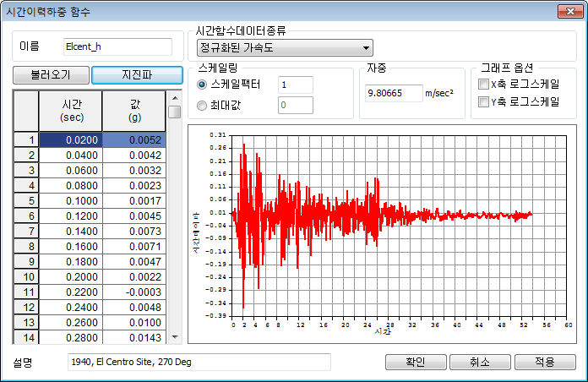The image size is (588, 382).
Task: Click time cell 0.1600
Action: pyautogui.click(x=70, y=247)
